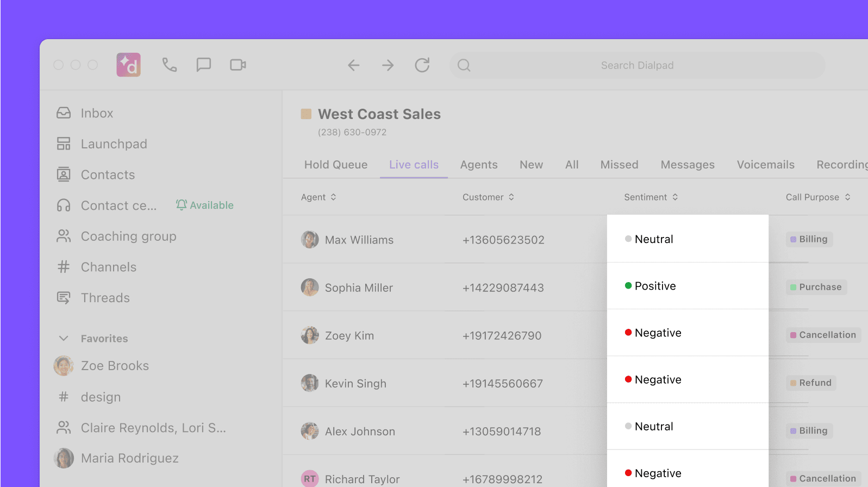This screenshot has height=487, width=868.
Task: Click the Dialpad AI logo icon
Action: click(129, 65)
